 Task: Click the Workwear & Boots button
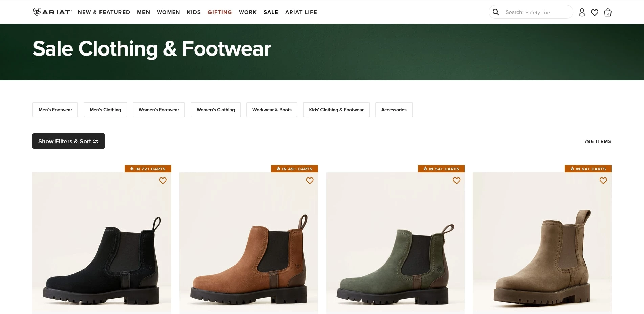tap(272, 109)
